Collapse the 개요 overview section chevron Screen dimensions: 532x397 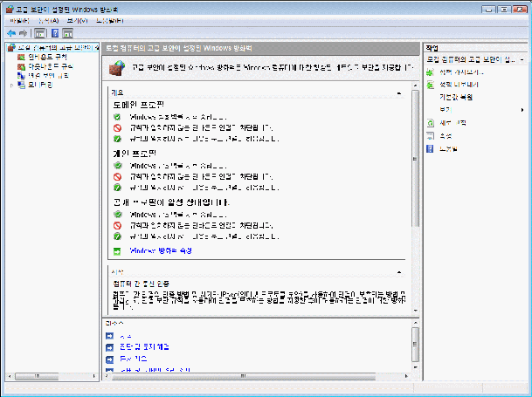(x=399, y=92)
